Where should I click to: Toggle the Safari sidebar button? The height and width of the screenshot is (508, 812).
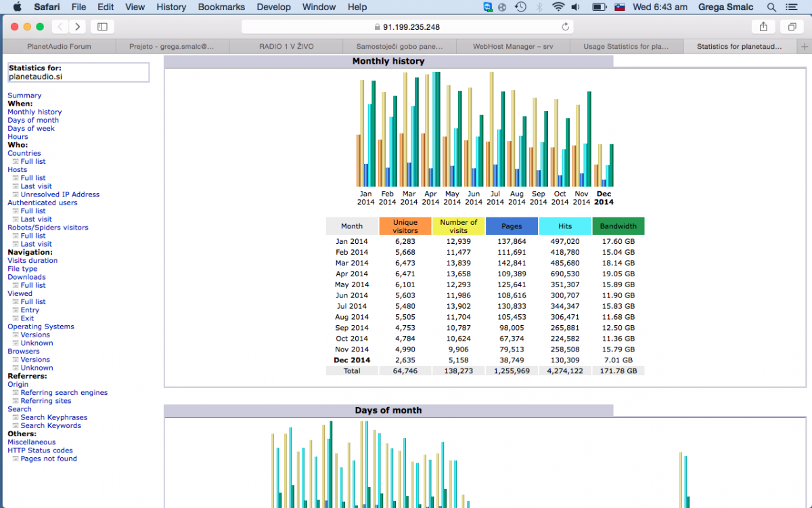tap(102, 26)
